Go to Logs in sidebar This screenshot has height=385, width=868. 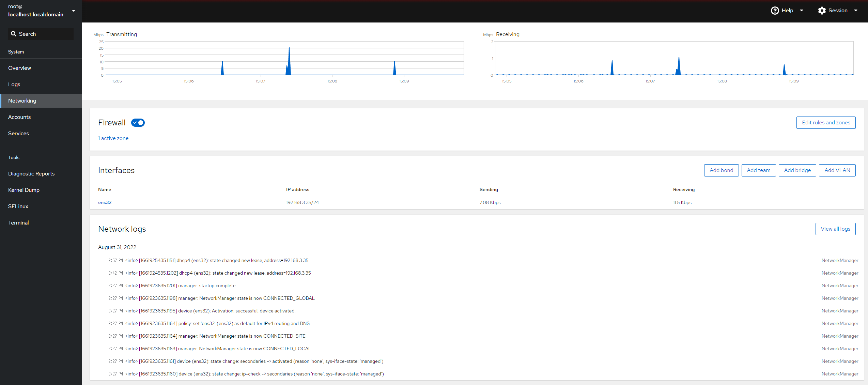pos(14,84)
